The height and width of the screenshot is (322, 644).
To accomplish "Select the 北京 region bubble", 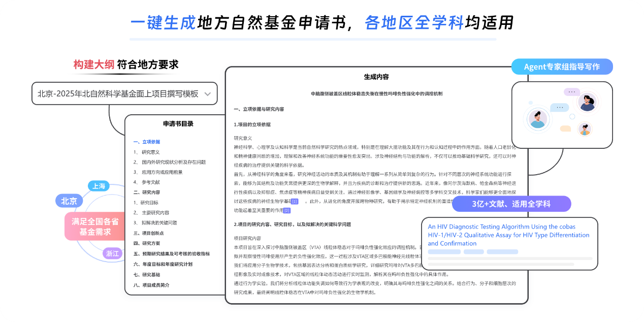I will 69,201.
